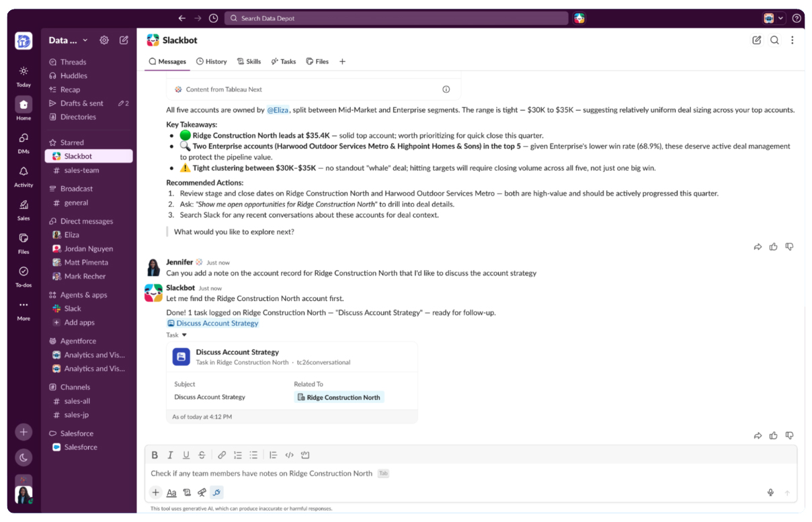The width and height of the screenshot is (812, 522).
Task: Open the Slackbot icon beside the search bar
Action: [579, 18]
